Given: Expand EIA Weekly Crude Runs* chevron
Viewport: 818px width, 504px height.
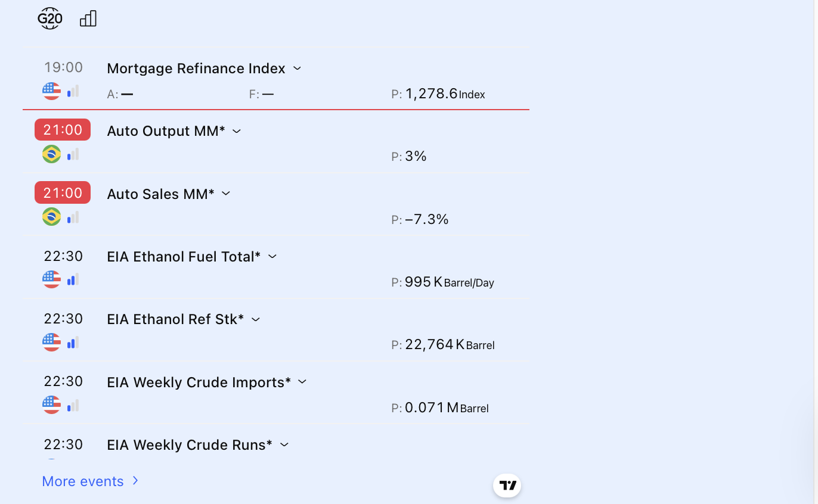Looking at the screenshot, I should click(x=284, y=445).
